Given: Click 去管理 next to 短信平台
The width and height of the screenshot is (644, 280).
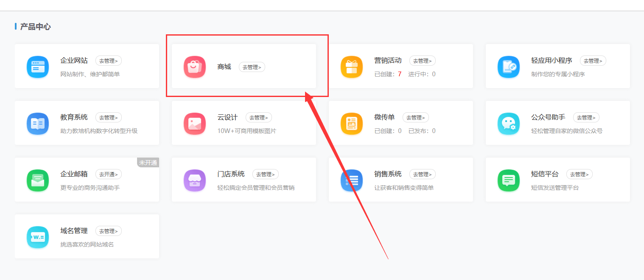Looking at the screenshot, I should click(580, 174).
